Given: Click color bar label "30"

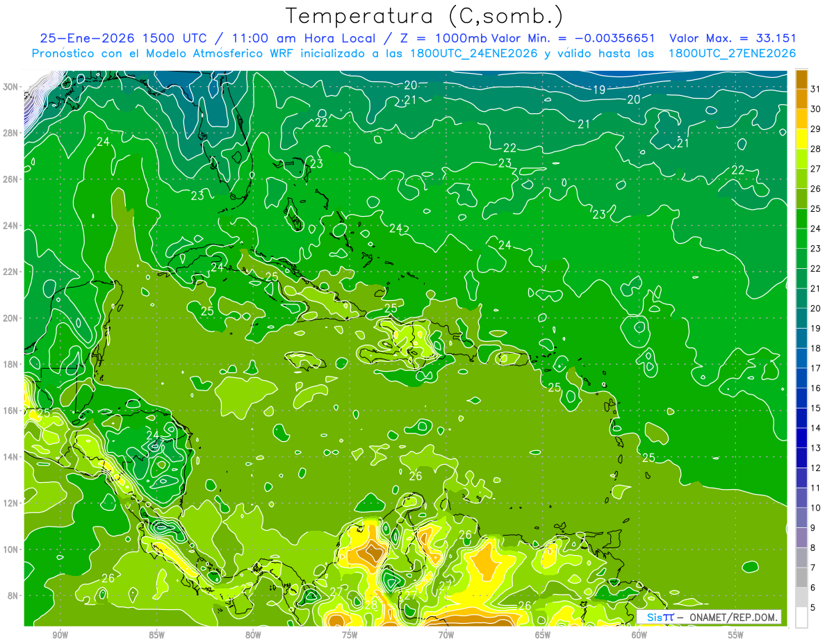Looking at the screenshot, I should coord(816,109).
